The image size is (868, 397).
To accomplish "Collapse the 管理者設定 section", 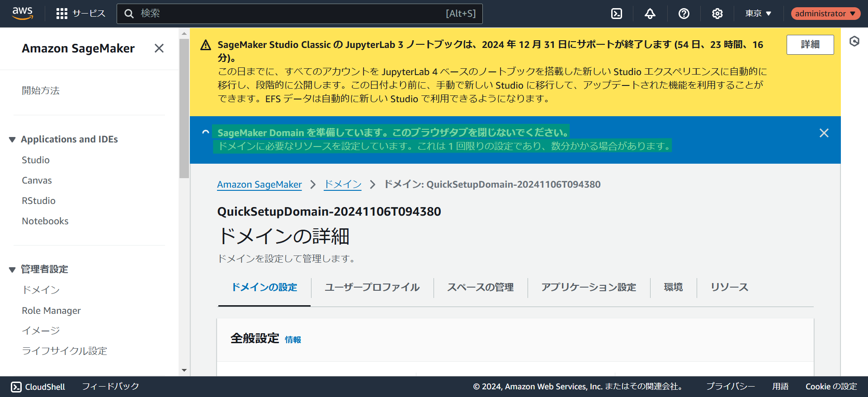I will 12,270.
